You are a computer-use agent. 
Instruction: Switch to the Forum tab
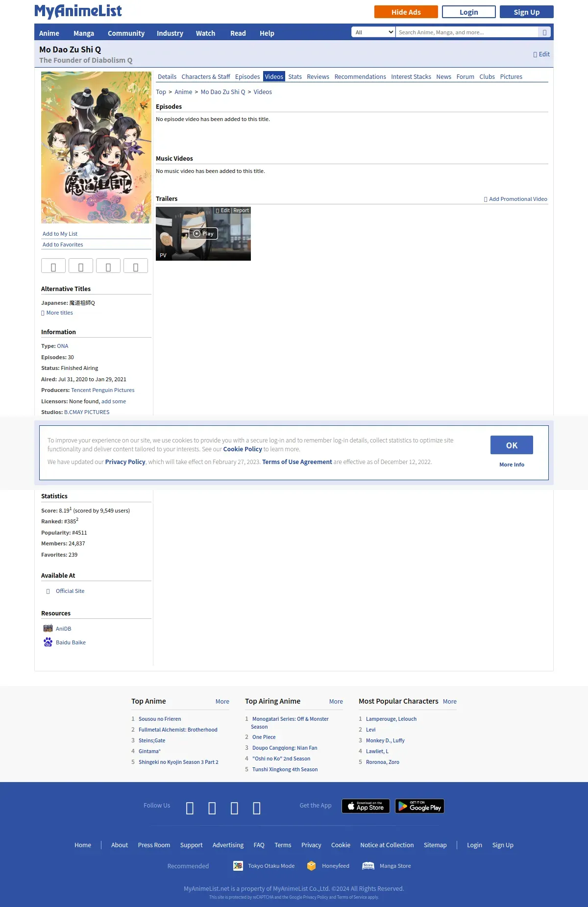(465, 77)
